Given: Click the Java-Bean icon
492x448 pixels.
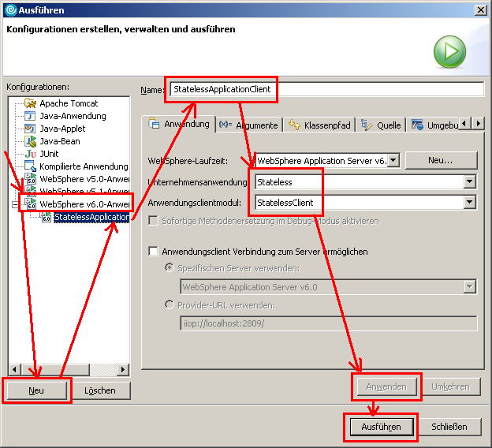Looking at the screenshot, I should (x=31, y=141).
